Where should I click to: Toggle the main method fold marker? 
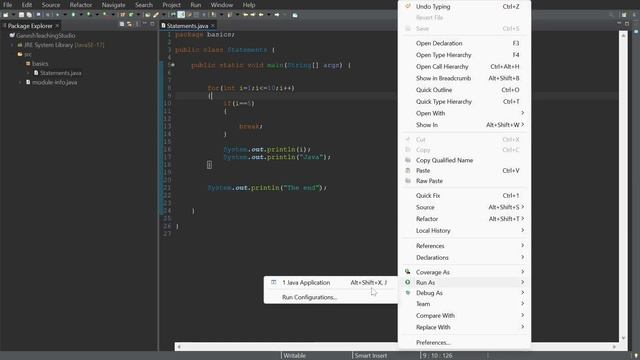(x=173, y=65)
